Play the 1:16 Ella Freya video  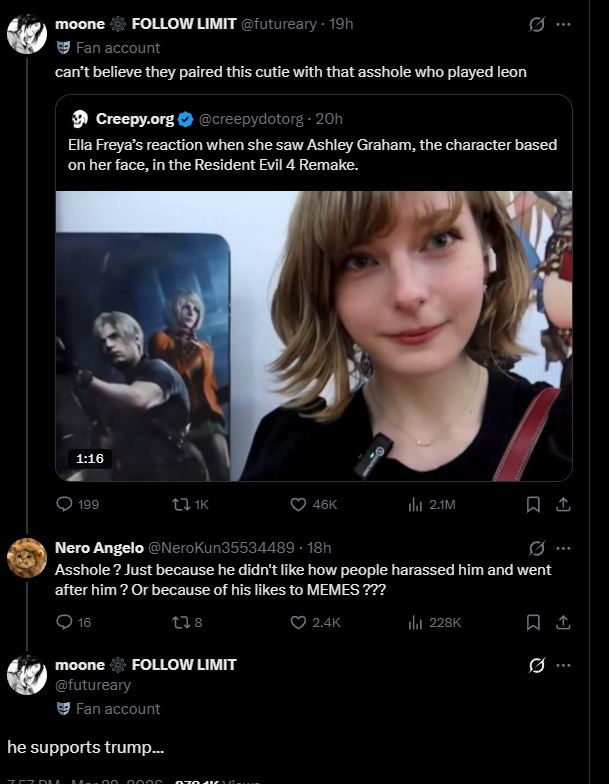coord(313,336)
